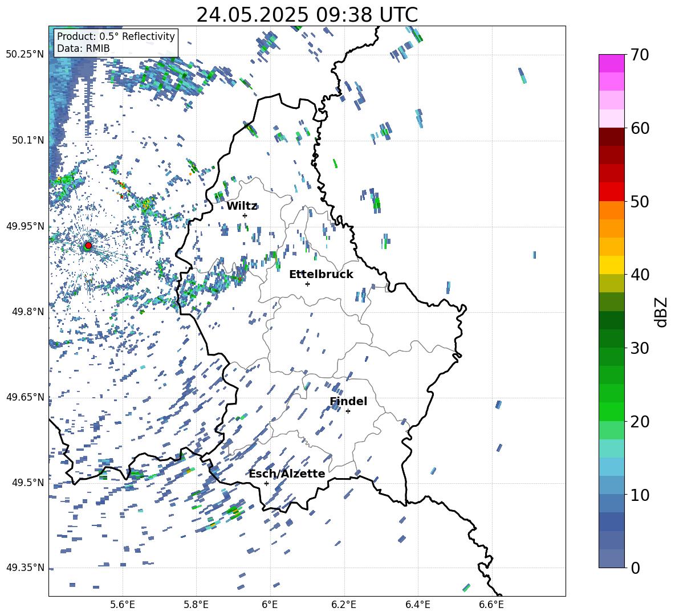The width and height of the screenshot is (675, 616).
Task: Click the 49.35°N latitude label
Action: (25, 568)
